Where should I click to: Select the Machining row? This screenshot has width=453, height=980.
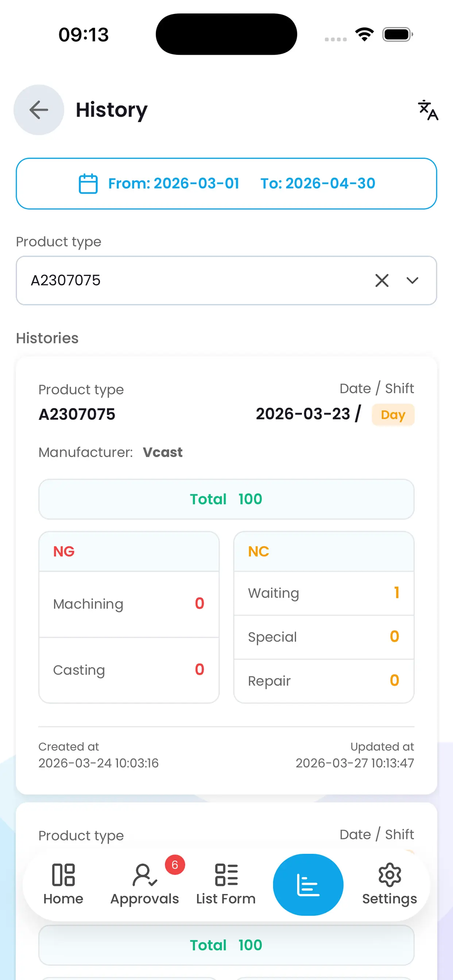click(129, 604)
